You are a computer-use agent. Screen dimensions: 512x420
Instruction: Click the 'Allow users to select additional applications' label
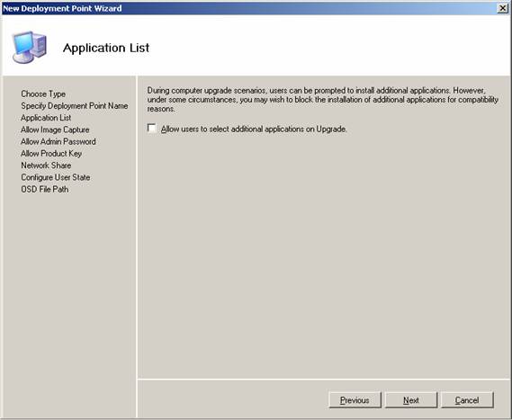[x=254, y=130]
